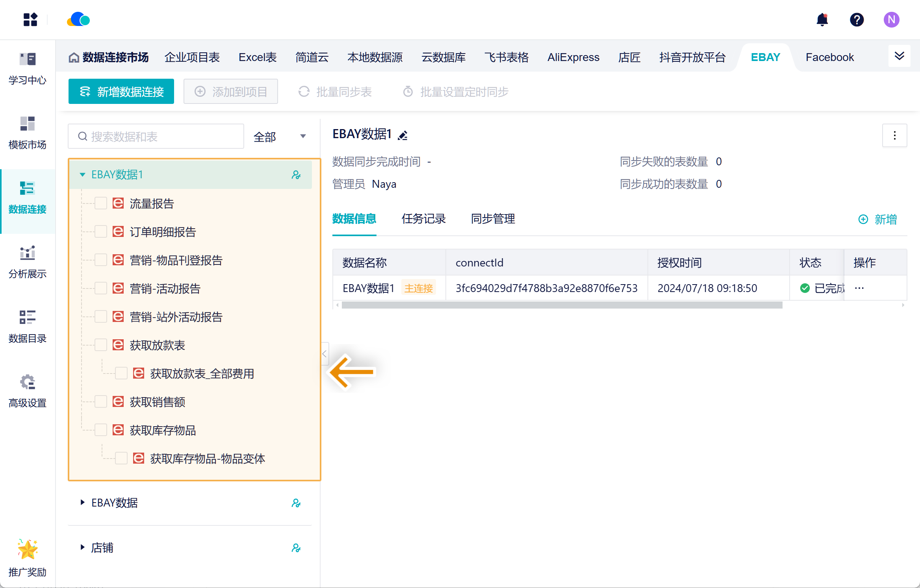This screenshot has height=588, width=920.
Task: Click the edit pencil next to EBAY数据1 title
Action: pos(402,135)
